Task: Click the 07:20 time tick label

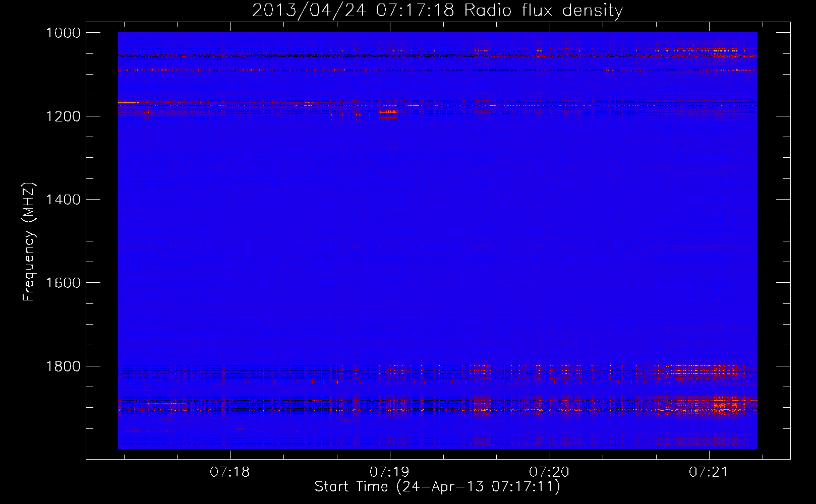Action: coord(549,472)
